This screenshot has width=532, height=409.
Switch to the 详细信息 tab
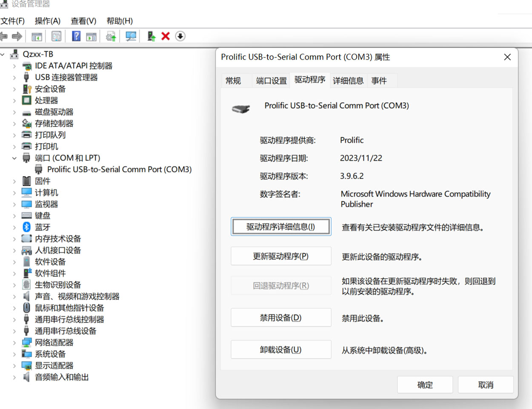coord(348,81)
